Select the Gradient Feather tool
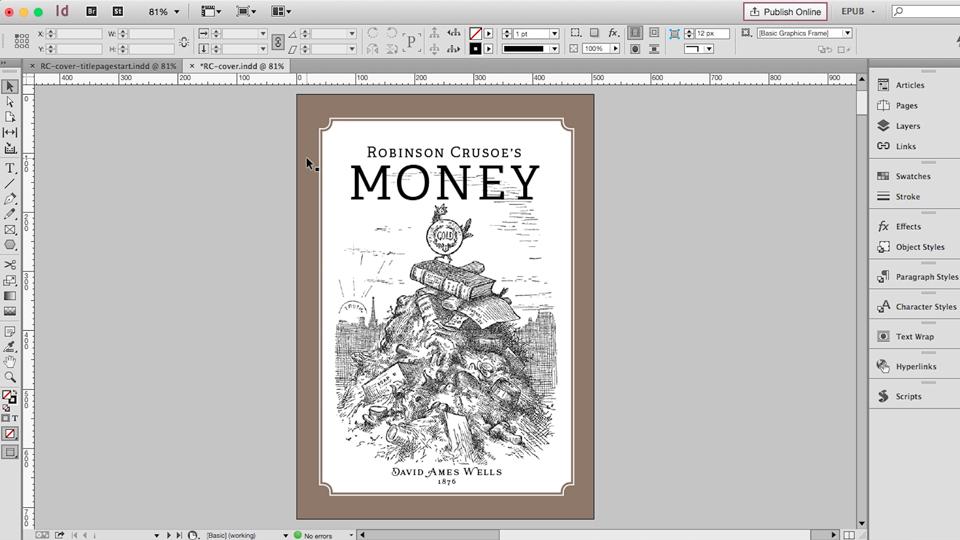The width and height of the screenshot is (960, 540). click(x=10, y=311)
